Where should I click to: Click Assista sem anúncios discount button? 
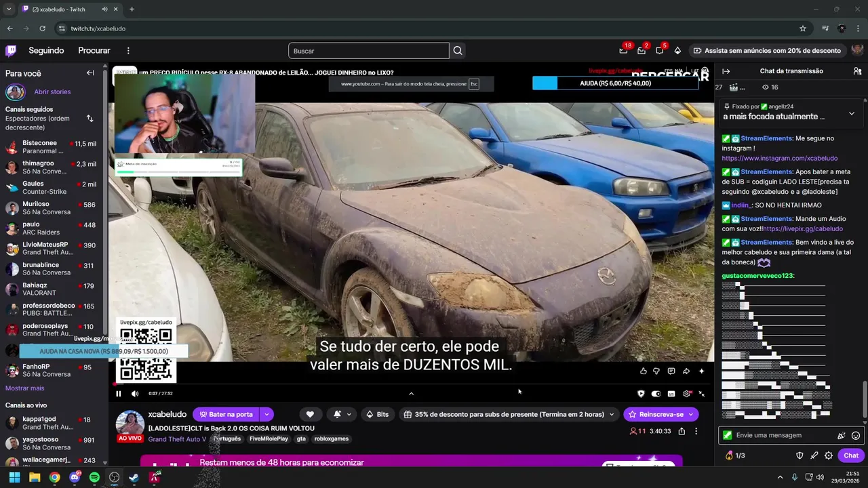tap(766, 51)
